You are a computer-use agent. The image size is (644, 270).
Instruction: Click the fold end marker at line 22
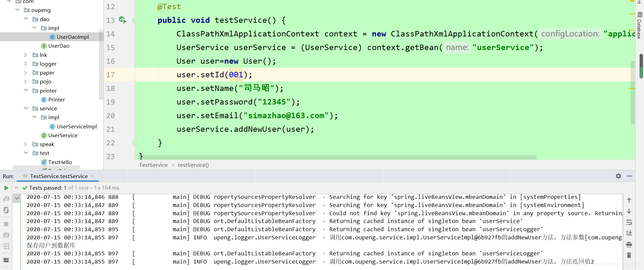135,142
